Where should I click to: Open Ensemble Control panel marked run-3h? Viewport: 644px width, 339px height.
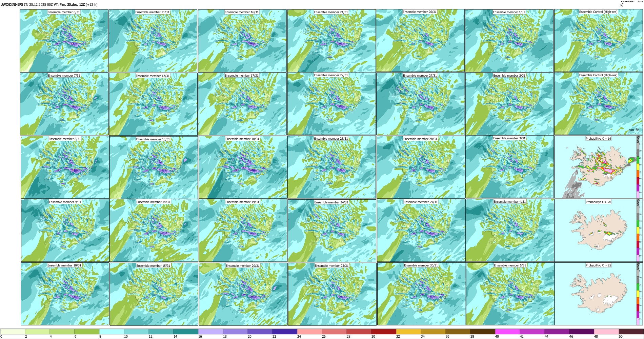(598, 104)
